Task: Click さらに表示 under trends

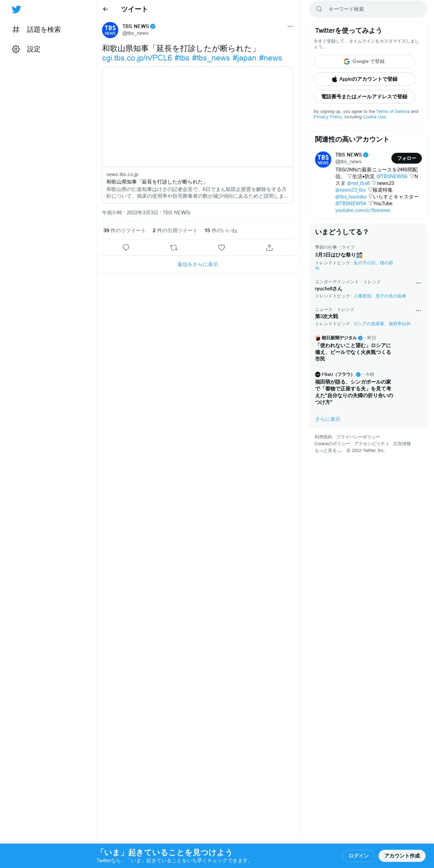Action: click(328, 419)
